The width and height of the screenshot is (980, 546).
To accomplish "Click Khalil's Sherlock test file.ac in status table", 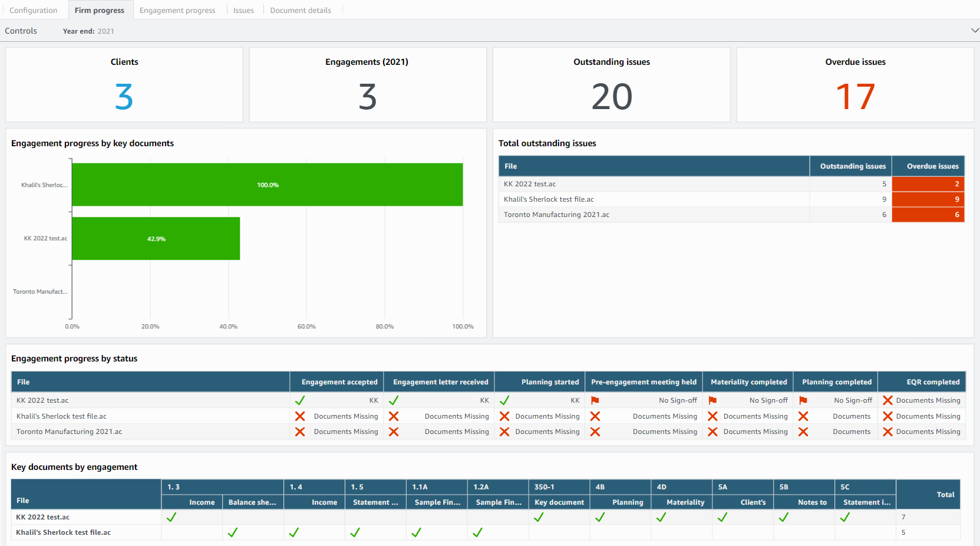I will tap(61, 416).
